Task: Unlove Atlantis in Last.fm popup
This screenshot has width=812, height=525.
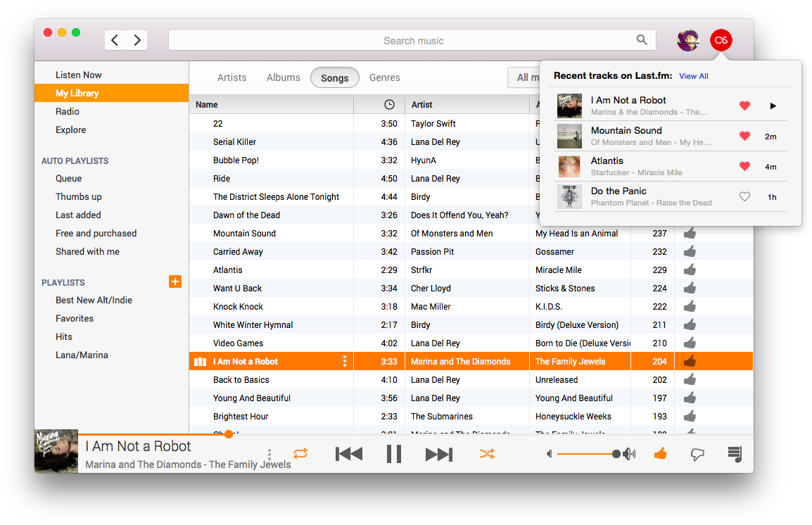Action: (744, 166)
